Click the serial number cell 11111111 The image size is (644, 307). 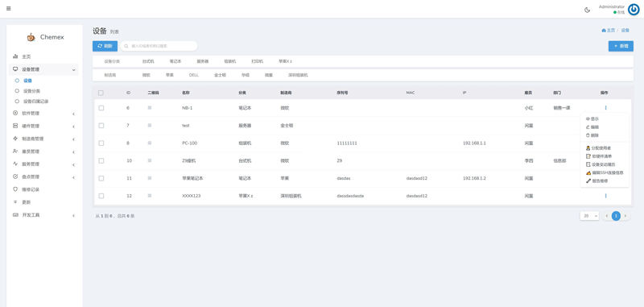click(347, 143)
